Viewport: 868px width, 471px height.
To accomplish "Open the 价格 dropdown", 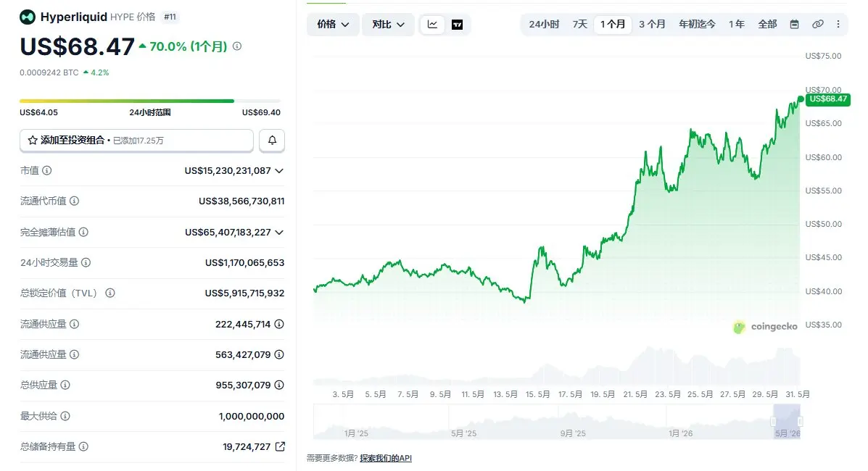I will point(333,25).
